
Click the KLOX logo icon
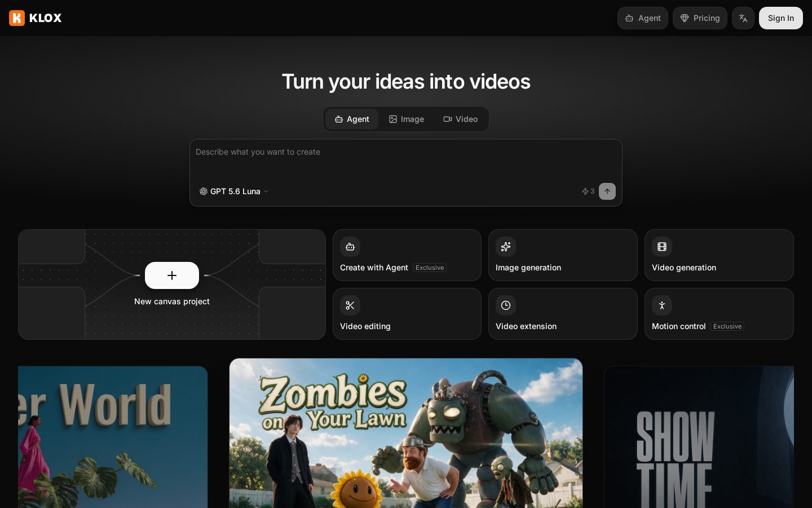17,18
